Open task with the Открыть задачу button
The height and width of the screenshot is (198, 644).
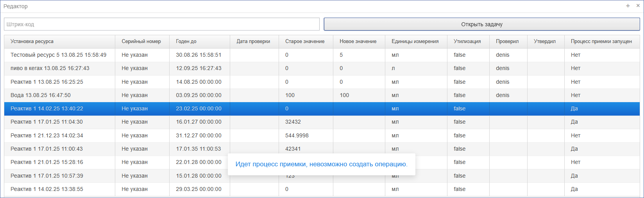[482, 24]
